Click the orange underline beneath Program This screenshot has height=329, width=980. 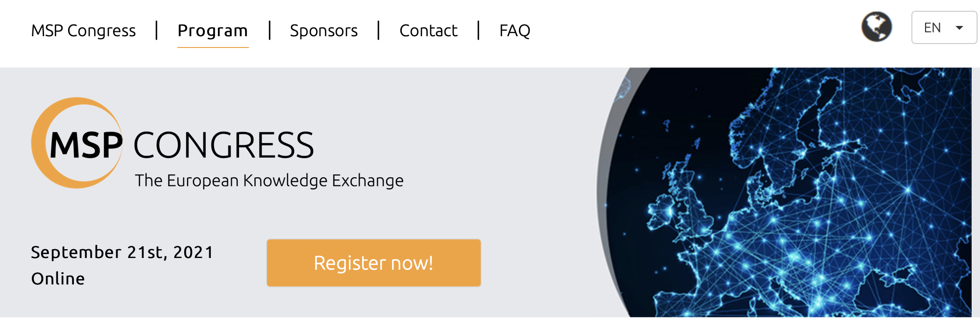(213, 47)
